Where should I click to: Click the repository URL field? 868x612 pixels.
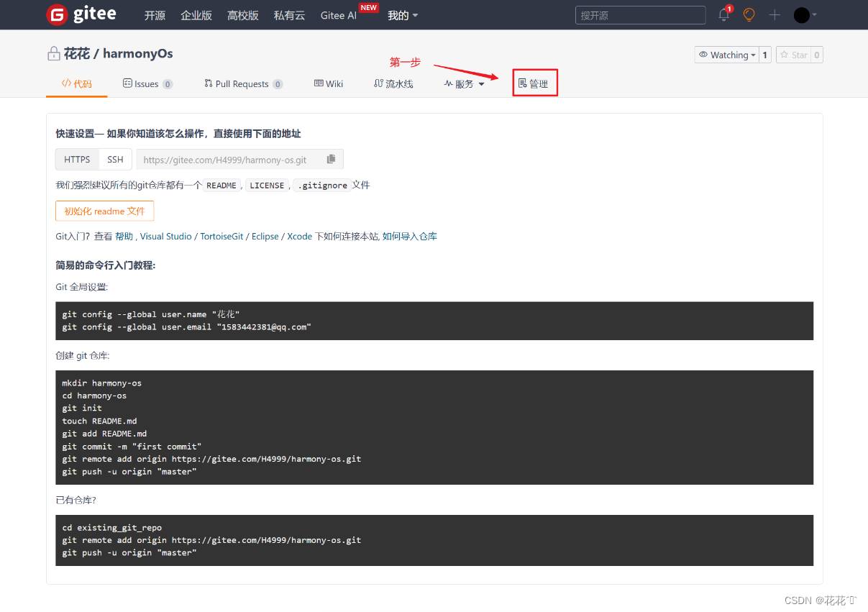tap(230, 159)
